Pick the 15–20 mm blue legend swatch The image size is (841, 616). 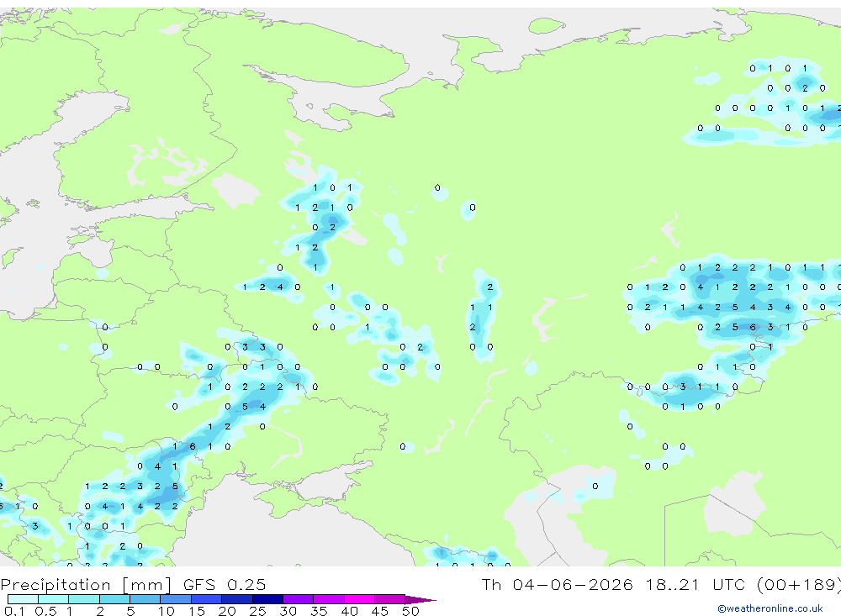pyautogui.click(x=207, y=599)
